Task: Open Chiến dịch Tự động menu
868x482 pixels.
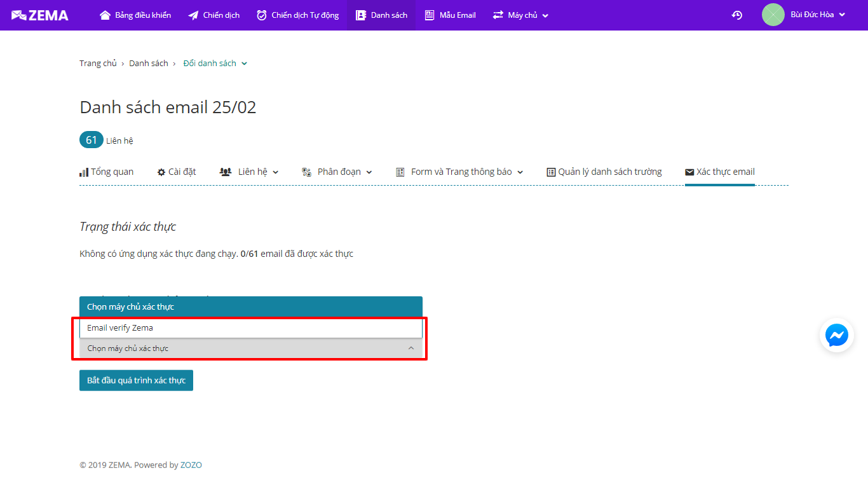Action: tap(297, 15)
